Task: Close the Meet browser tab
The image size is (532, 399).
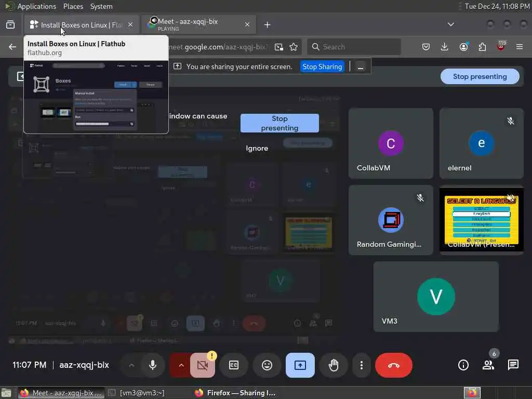Action: 247,25
